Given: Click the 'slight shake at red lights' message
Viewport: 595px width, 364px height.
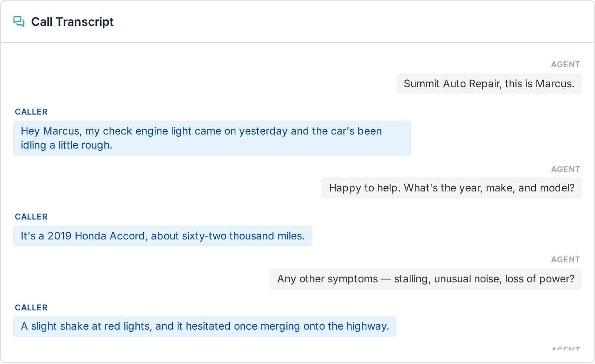Looking at the screenshot, I should click(205, 326).
